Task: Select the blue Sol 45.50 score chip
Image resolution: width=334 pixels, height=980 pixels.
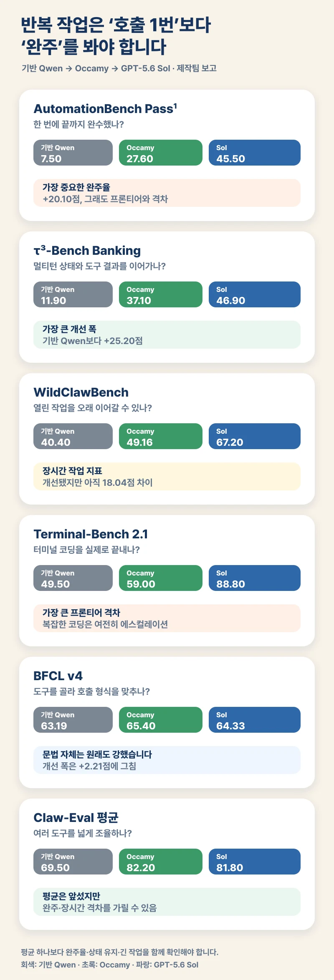Action: coord(255,153)
